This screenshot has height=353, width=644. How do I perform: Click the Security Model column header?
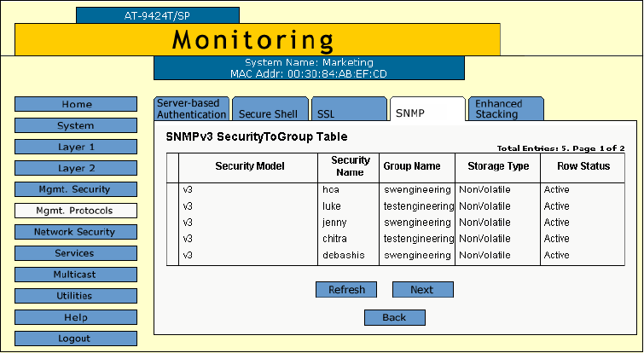point(250,166)
